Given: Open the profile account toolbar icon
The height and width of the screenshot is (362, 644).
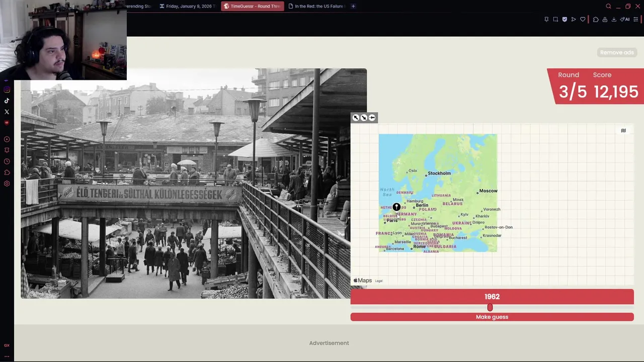Looking at the screenshot, I should (605, 20).
